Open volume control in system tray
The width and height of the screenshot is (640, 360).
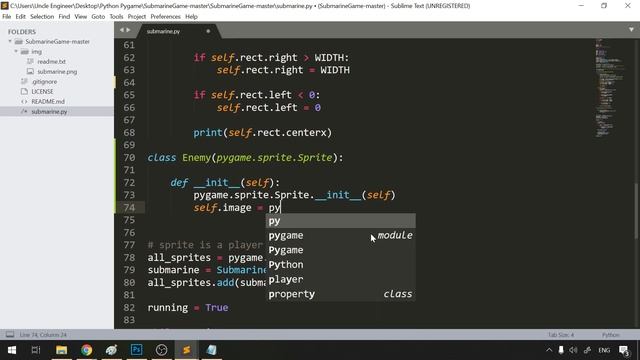click(x=573, y=350)
